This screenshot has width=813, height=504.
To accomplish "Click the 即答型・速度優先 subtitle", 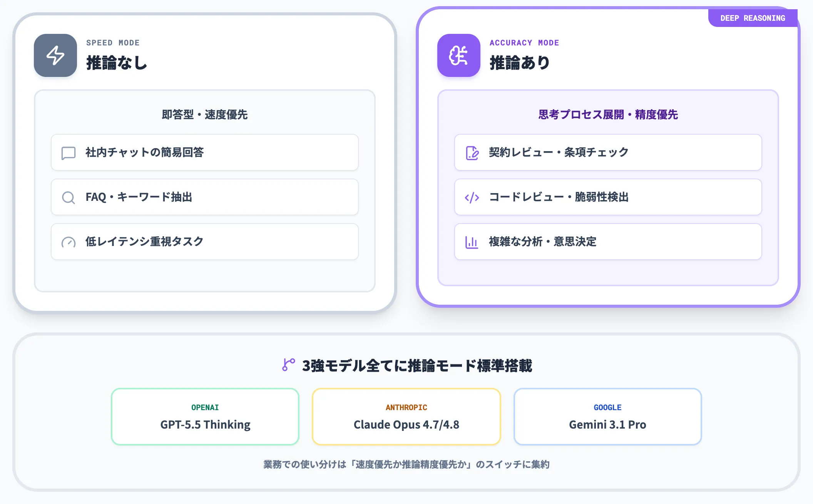I will point(205,115).
